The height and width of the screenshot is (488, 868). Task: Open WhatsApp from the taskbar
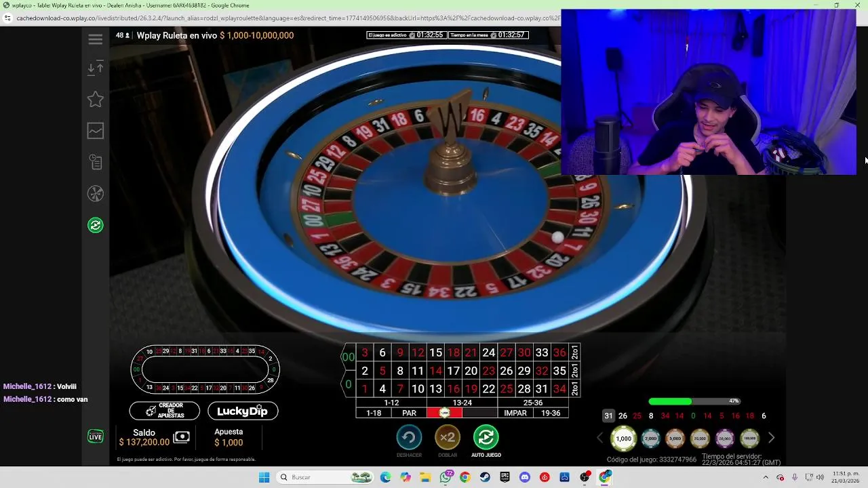click(446, 477)
